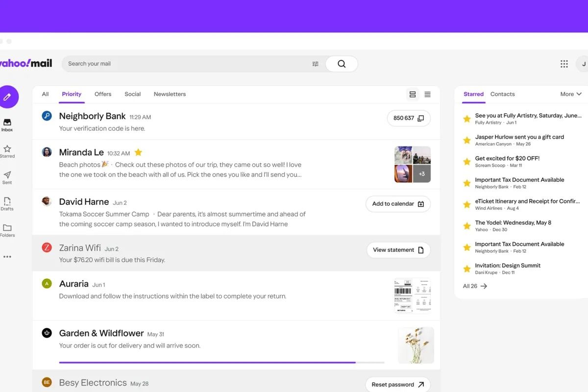This screenshot has height=392, width=588.
Task: Copy the Neighborly Bank verification code 850637
Action: click(409, 118)
